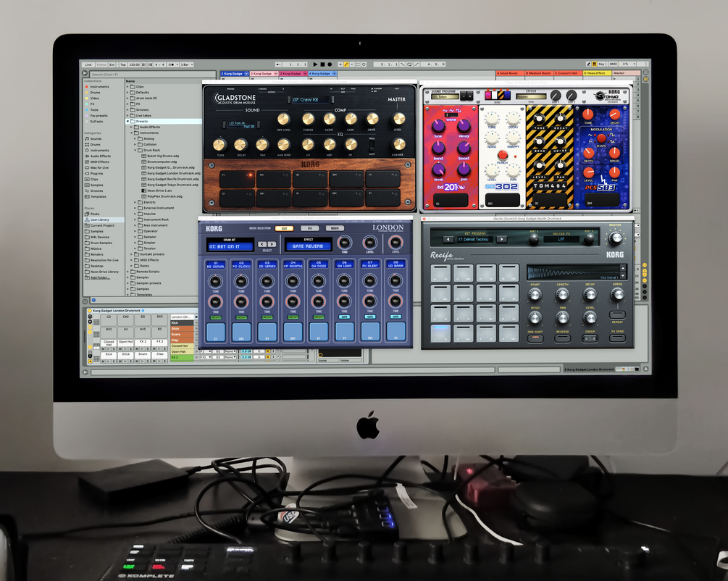Image resolution: width=728 pixels, height=581 pixels.
Task: Open the 1 Bar quantization dropdown
Action: (x=187, y=64)
